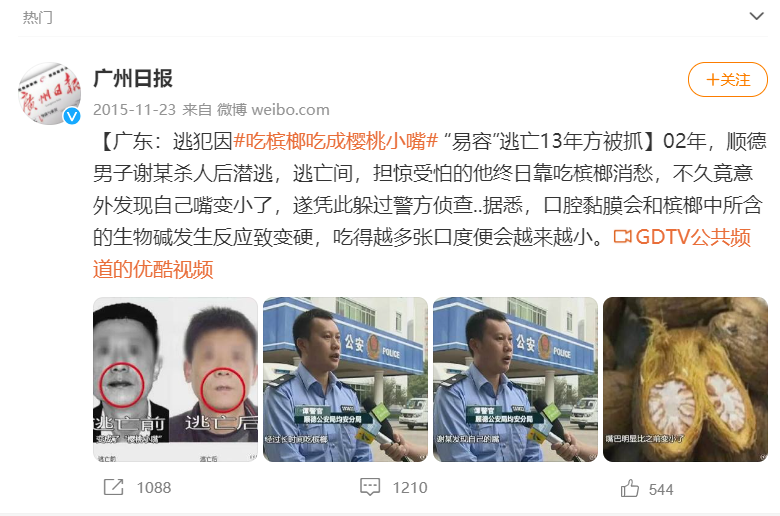Click the 2015-11-23 post timestamp
Image resolution: width=780 pixels, height=516 pixels.
coord(134,109)
